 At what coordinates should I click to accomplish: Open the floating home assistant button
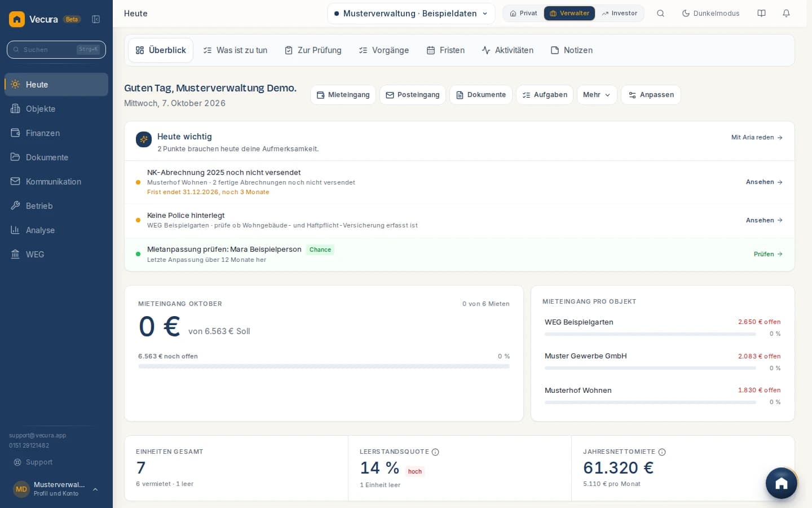[782, 483]
